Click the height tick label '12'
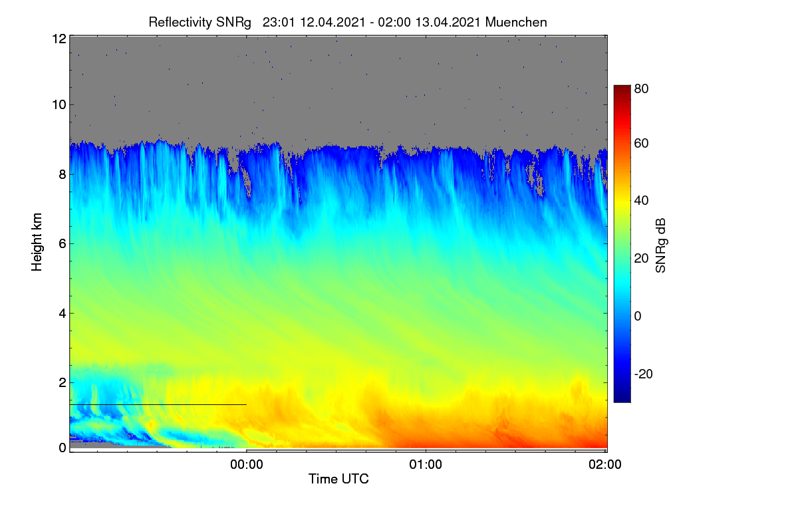Viewport: 798px width, 532px height. coord(59,39)
